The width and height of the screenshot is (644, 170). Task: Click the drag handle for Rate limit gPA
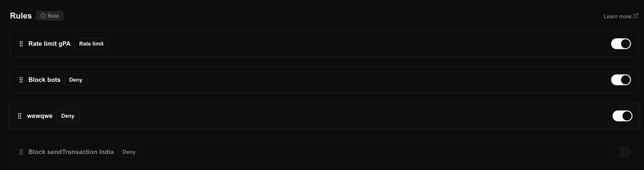(21, 44)
